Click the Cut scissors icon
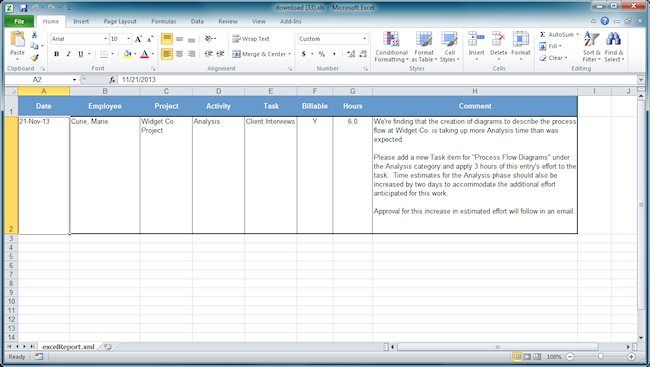The image size is (650, 367). click(34, 35)
